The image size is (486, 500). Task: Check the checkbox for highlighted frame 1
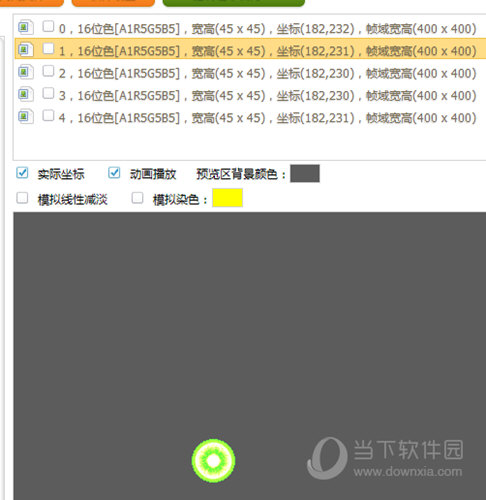tap(48, 49)
